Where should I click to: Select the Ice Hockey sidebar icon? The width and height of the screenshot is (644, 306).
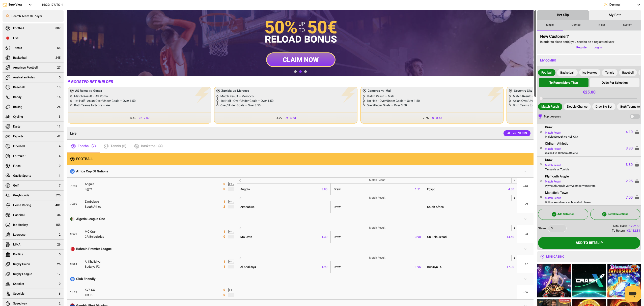[8, 225]
